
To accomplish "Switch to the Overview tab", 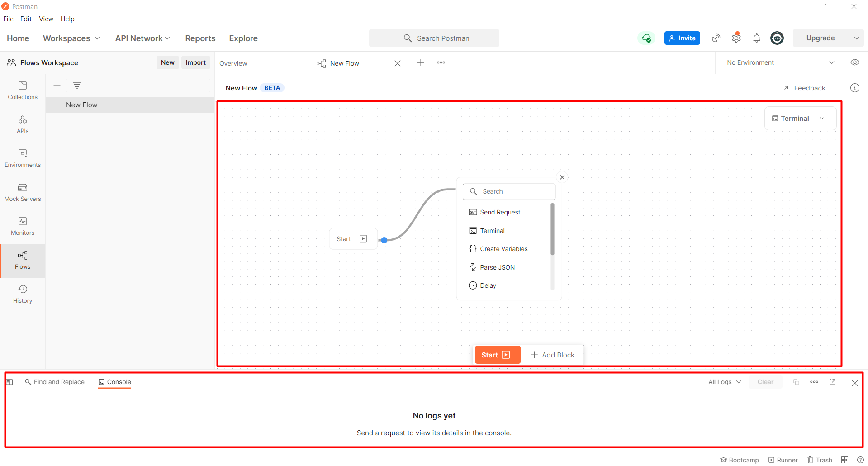I will 233,63.
